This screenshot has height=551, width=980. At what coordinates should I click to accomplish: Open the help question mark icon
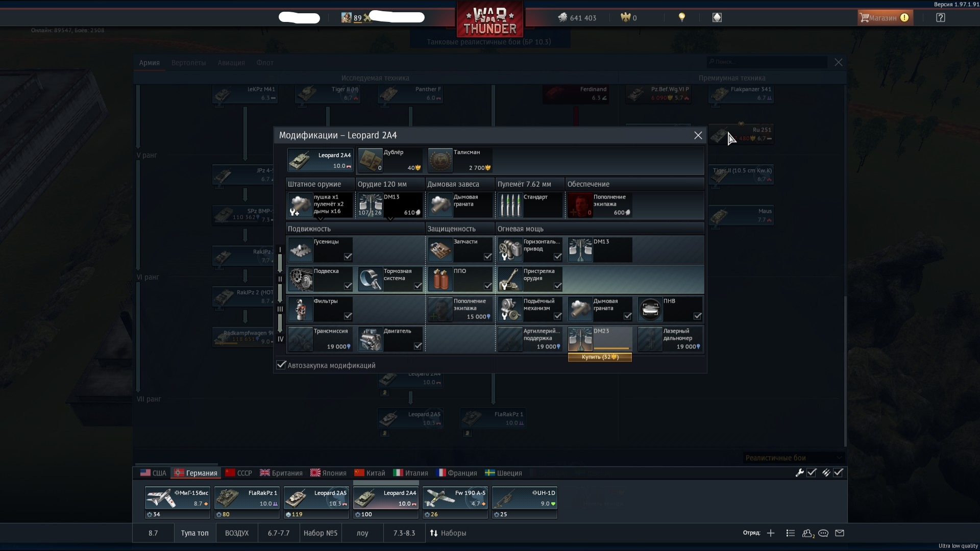click(941, 17)
